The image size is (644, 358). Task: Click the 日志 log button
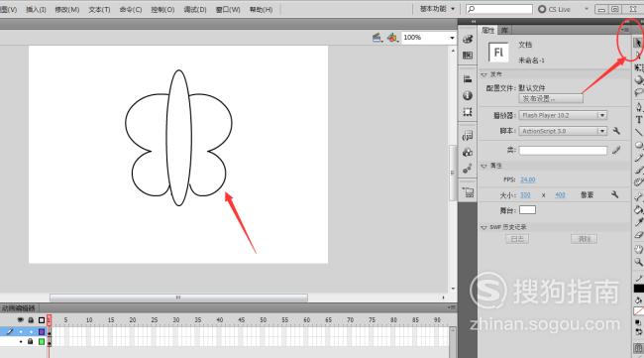coord(517,239)
